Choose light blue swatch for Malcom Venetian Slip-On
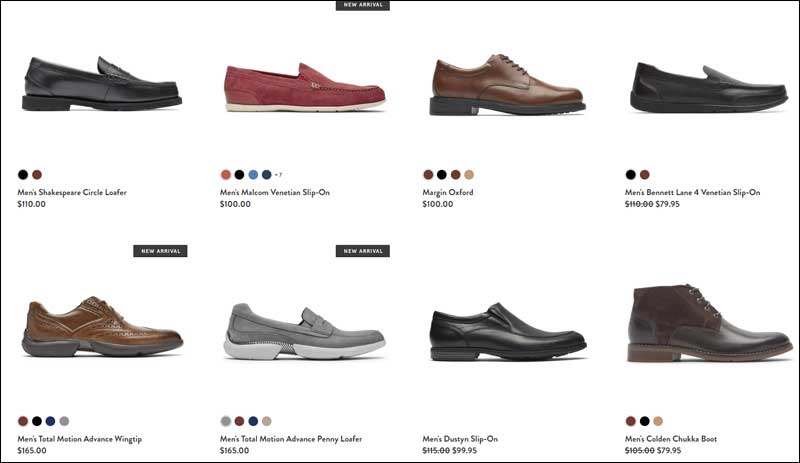 coord(253,175)
